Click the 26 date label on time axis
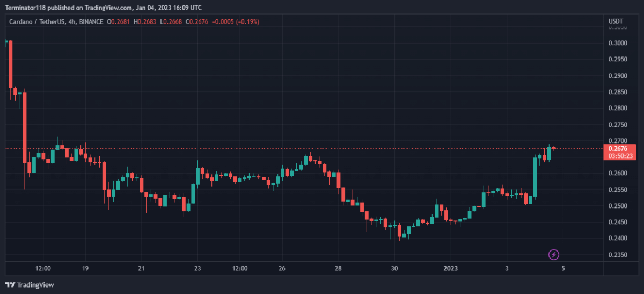 [282, 268]
